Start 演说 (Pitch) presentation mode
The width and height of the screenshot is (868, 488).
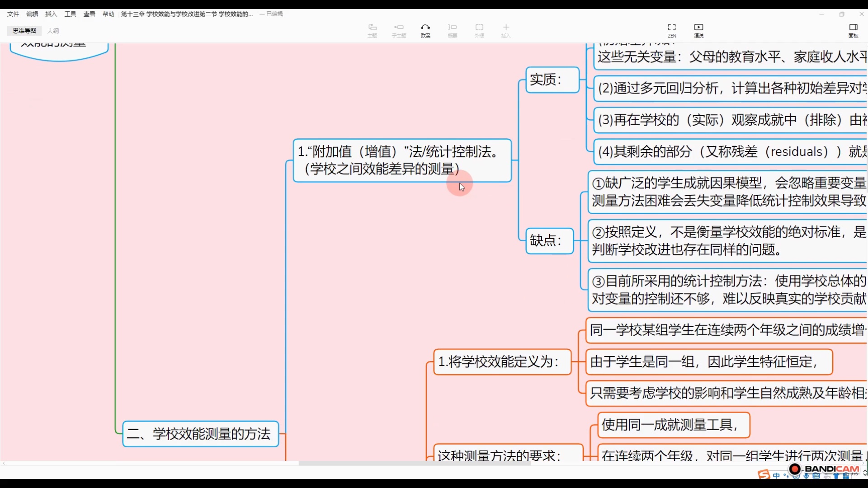698,31
